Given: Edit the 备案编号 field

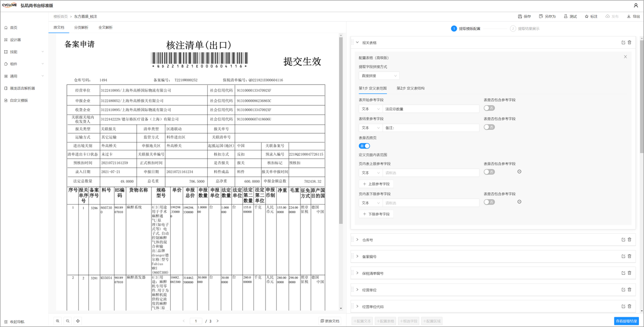Looking at the screenshot, I should tap(623, 257).
